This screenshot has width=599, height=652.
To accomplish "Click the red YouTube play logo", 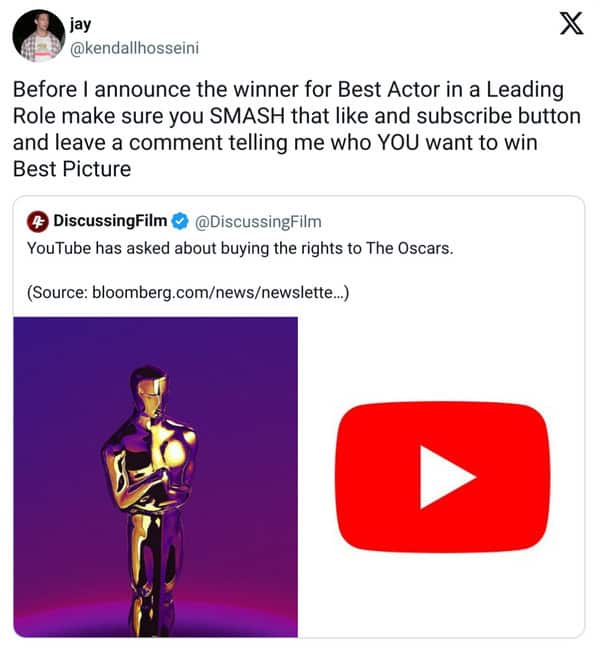I will [443, 477].
